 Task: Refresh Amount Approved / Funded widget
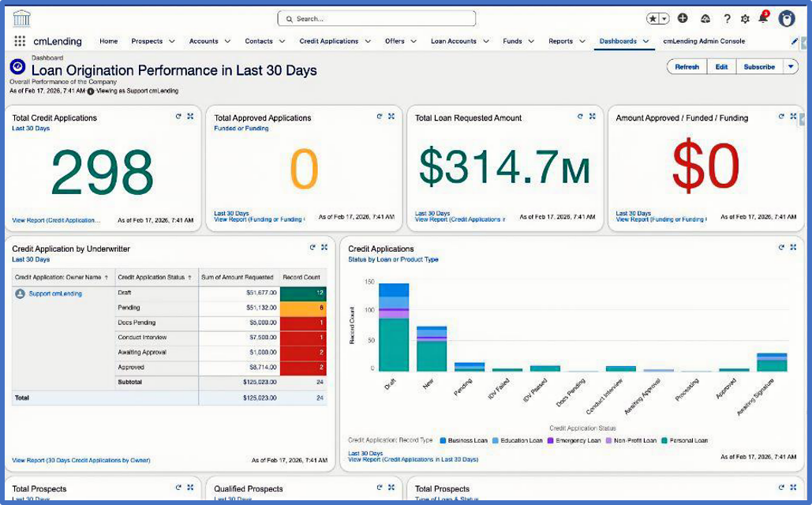tap(781, 117)
